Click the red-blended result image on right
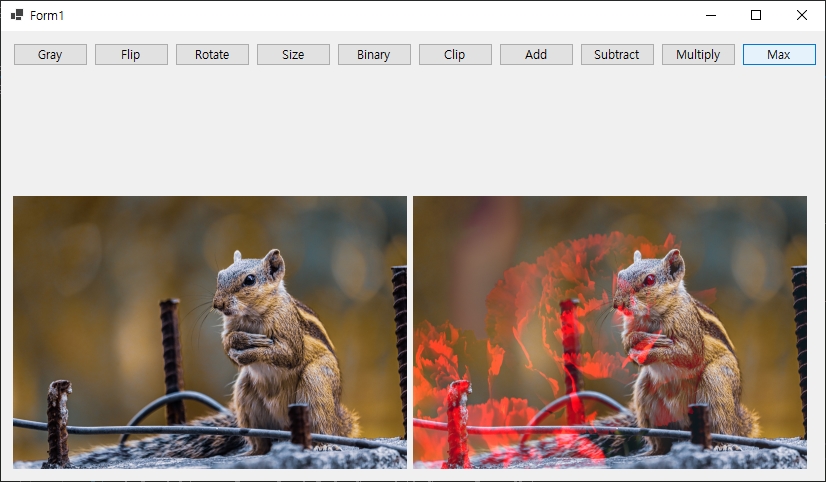The width and height of the screenshot is (826, 482). pyautogui.click(x=610, y=332)
